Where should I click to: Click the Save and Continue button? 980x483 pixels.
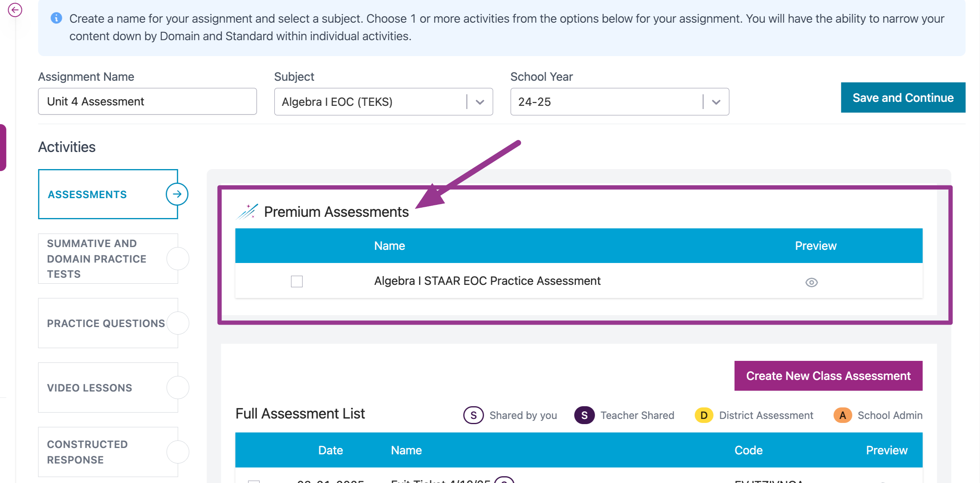(x=903, y=97)
